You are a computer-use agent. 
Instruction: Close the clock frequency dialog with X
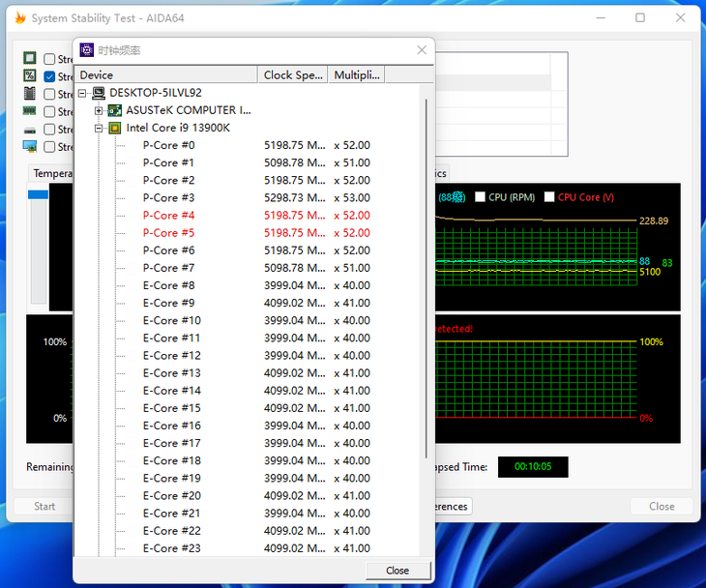point(422,50)
